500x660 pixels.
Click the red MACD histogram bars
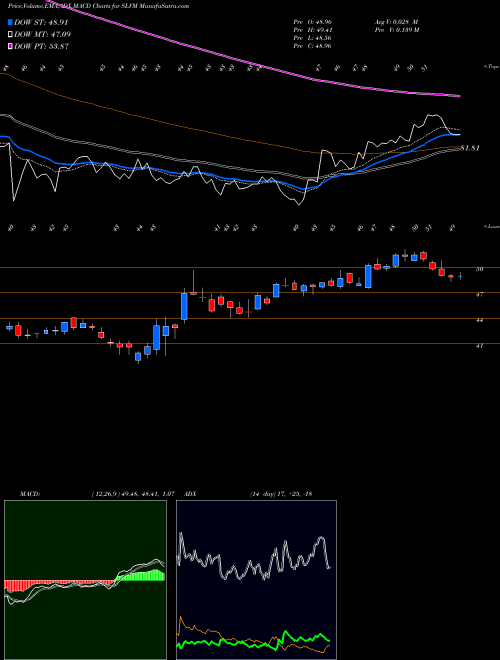tap(59, 585)
